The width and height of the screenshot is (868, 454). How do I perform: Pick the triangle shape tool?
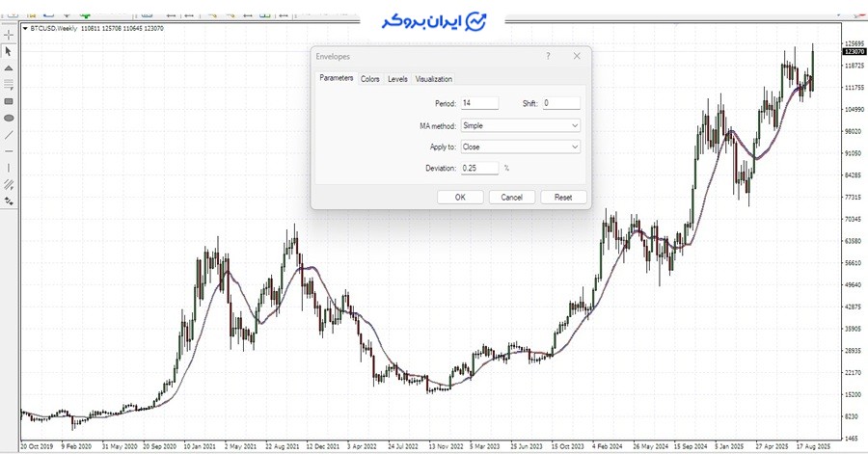point(9,68)
